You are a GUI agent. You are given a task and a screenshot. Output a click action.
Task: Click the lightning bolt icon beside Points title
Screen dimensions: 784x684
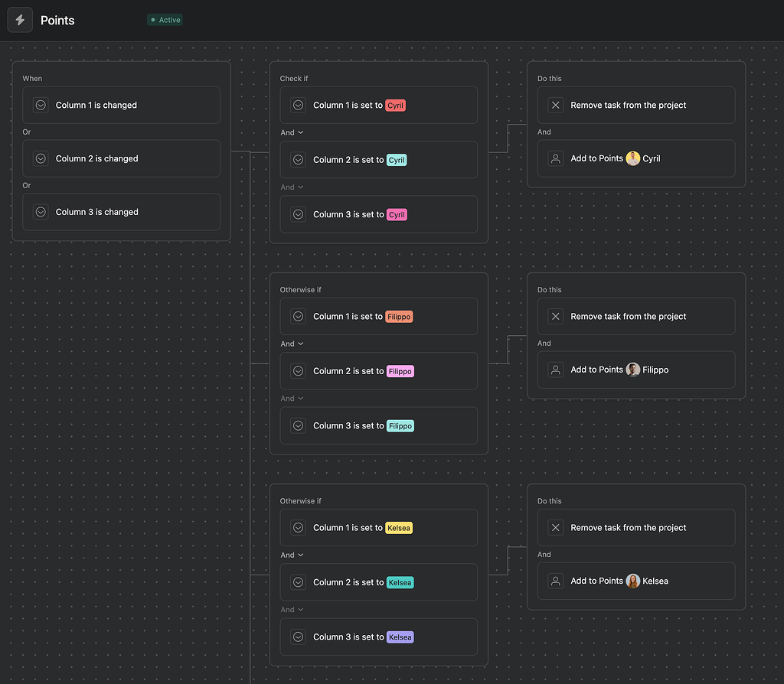pyautogui.click(x=20, y=19)
